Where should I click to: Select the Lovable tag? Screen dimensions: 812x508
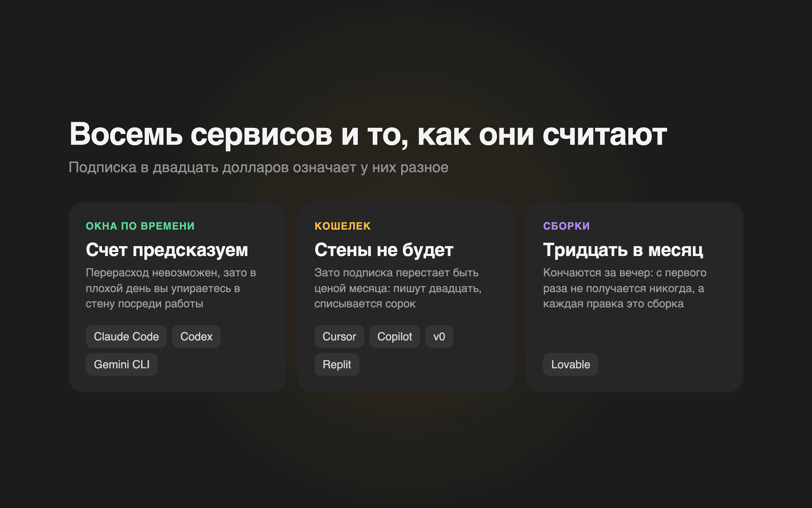[x=570, y=364]
